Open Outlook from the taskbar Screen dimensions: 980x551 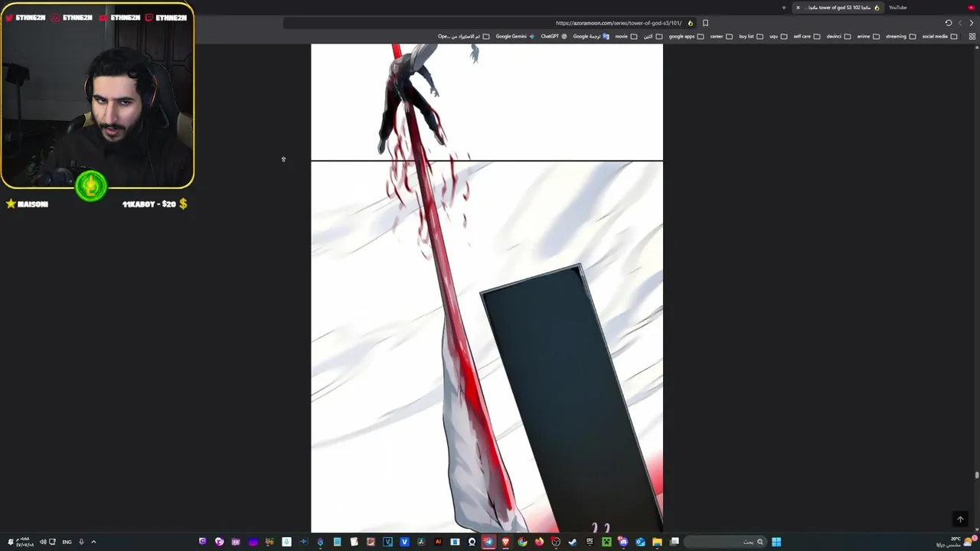pos(641,542)
